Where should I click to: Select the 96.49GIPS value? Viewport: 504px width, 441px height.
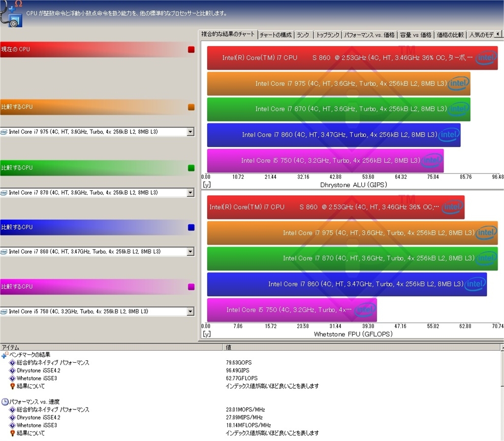click(x=238, y=371)
